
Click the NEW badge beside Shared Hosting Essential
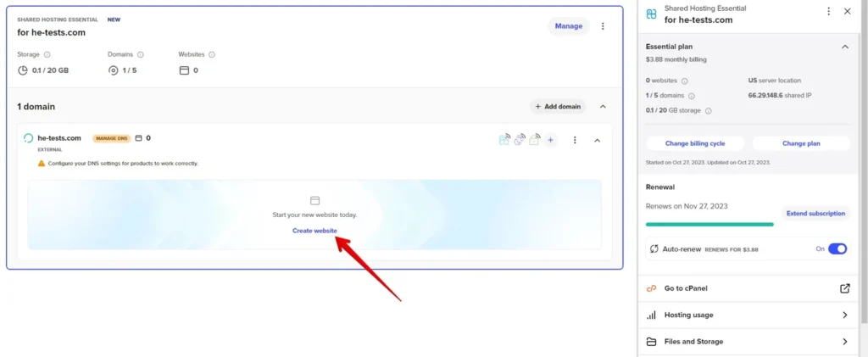[x=114, y=20]
